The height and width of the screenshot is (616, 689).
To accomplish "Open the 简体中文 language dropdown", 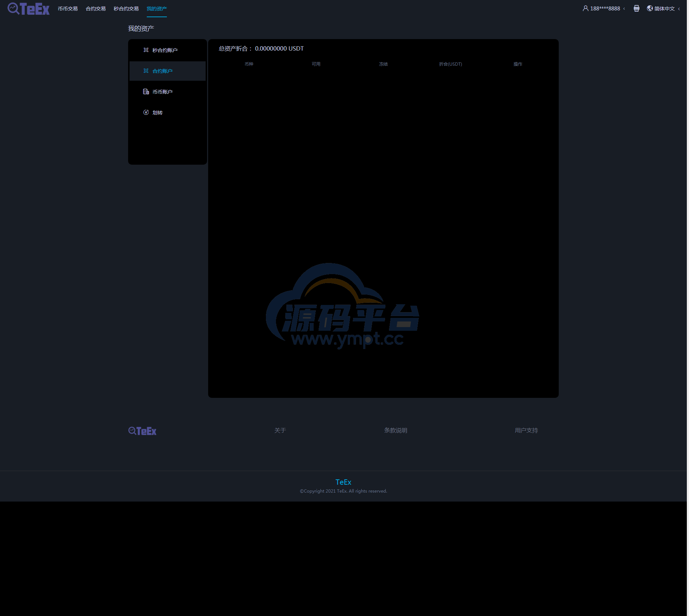I will pyautogui.click(x=665, y=9).
